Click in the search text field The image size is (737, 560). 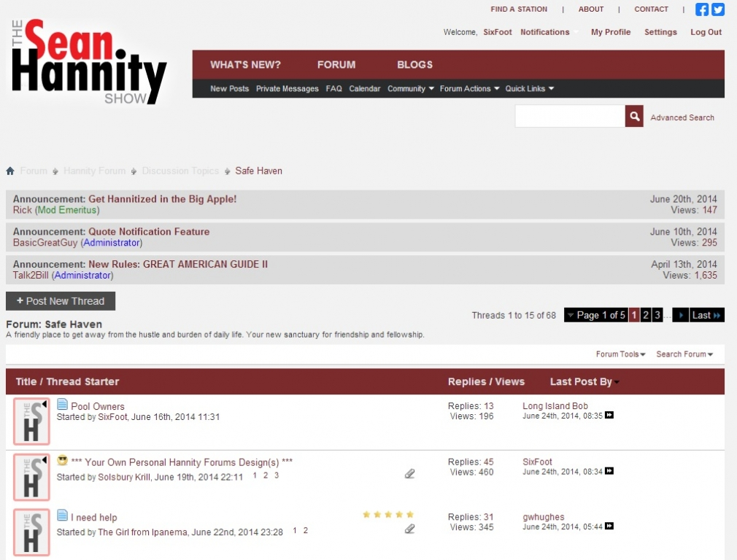(x=570, y=116)
